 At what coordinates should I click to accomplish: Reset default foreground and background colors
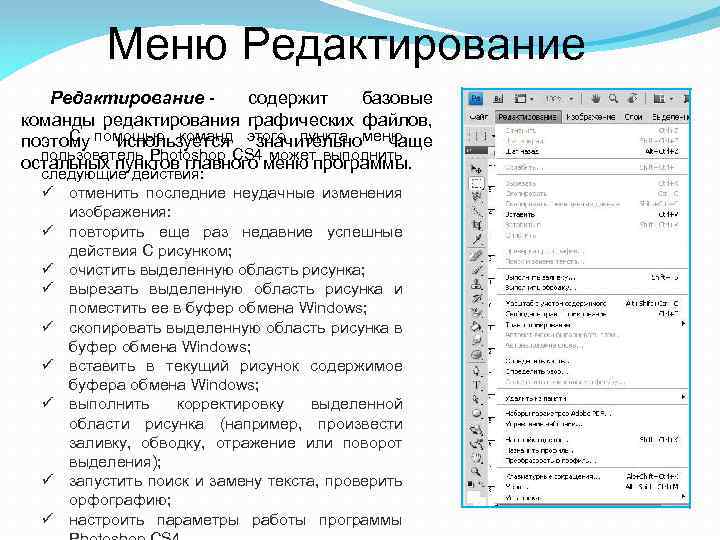pyautogui.click(x=470, y=483)
